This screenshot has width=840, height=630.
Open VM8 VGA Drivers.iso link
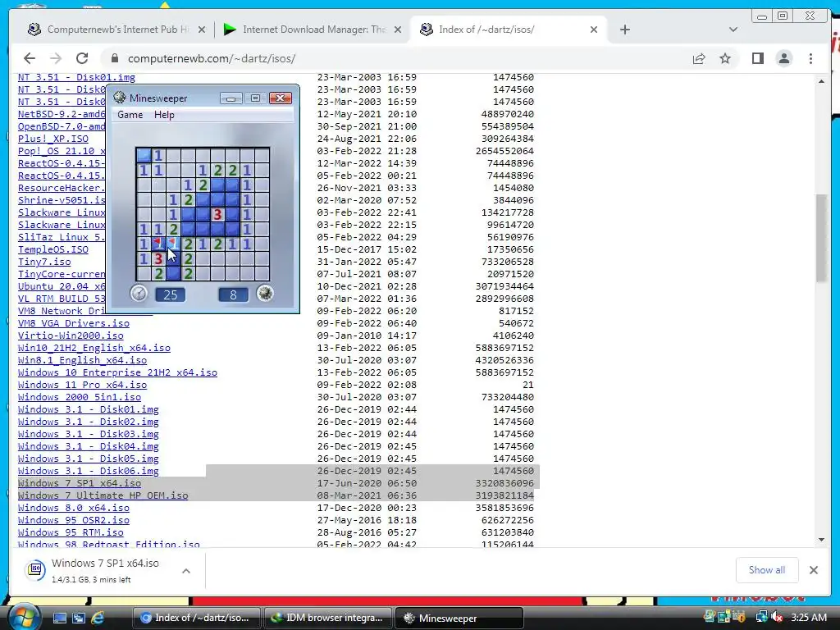73,323
